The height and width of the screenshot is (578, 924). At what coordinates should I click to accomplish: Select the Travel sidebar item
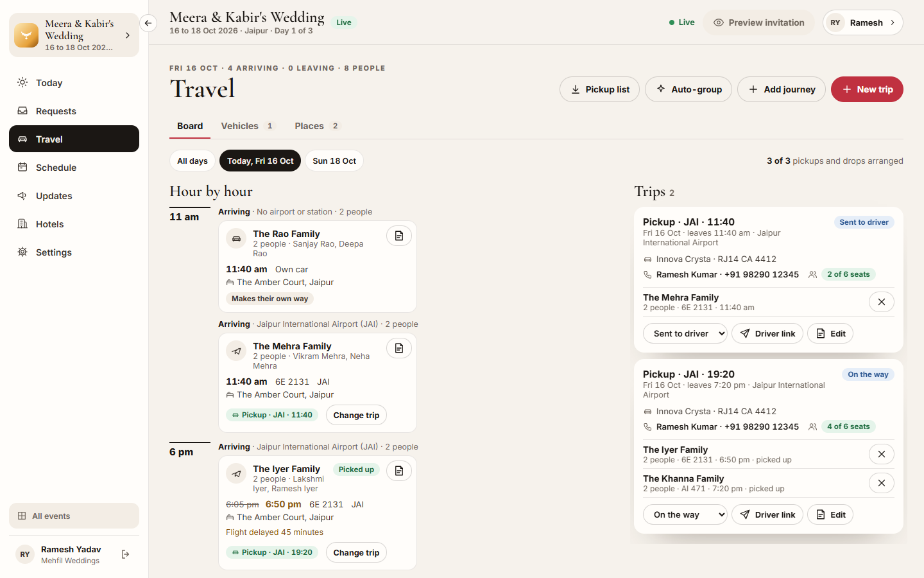(74, 139)
